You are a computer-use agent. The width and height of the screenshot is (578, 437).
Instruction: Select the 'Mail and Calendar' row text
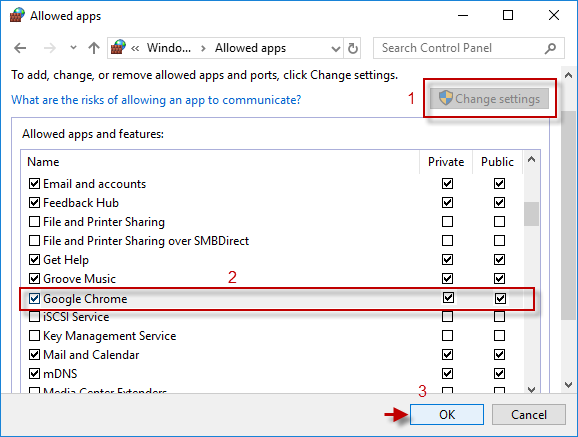[x=91, y=355]
